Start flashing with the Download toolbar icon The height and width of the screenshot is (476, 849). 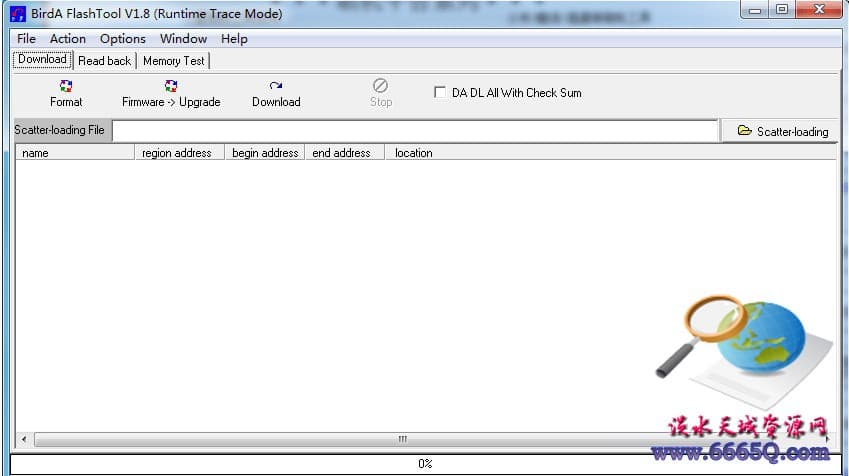pyautogui.click(x=276, y=86)
